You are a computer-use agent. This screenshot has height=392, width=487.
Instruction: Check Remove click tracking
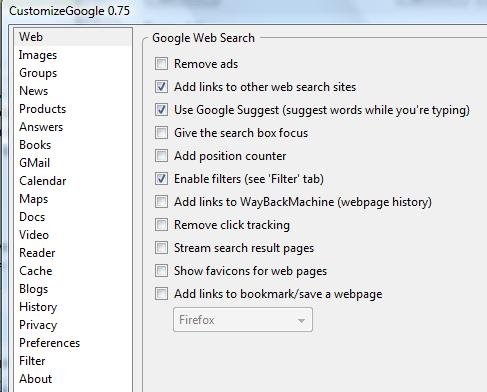(161, 225)
